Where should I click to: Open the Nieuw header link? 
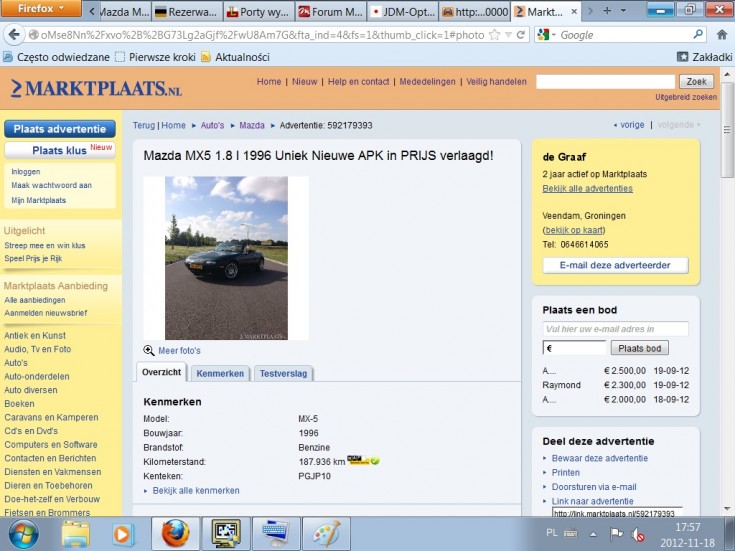tap(304, 82)
